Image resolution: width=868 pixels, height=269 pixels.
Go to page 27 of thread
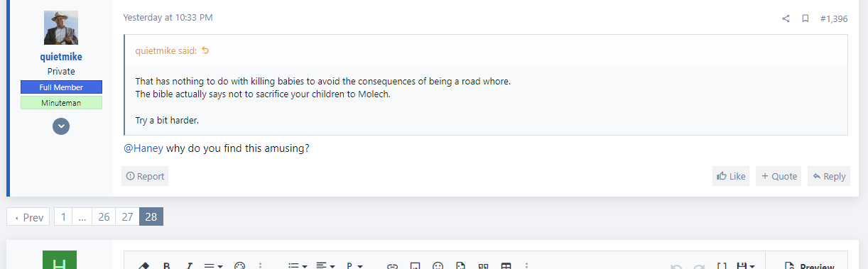point(127,216)
